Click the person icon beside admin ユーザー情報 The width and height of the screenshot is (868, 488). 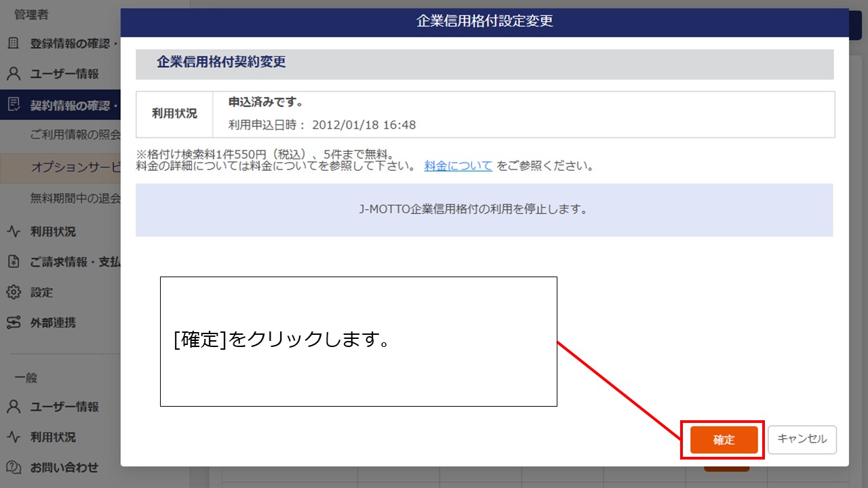click(x=14, y=74)
